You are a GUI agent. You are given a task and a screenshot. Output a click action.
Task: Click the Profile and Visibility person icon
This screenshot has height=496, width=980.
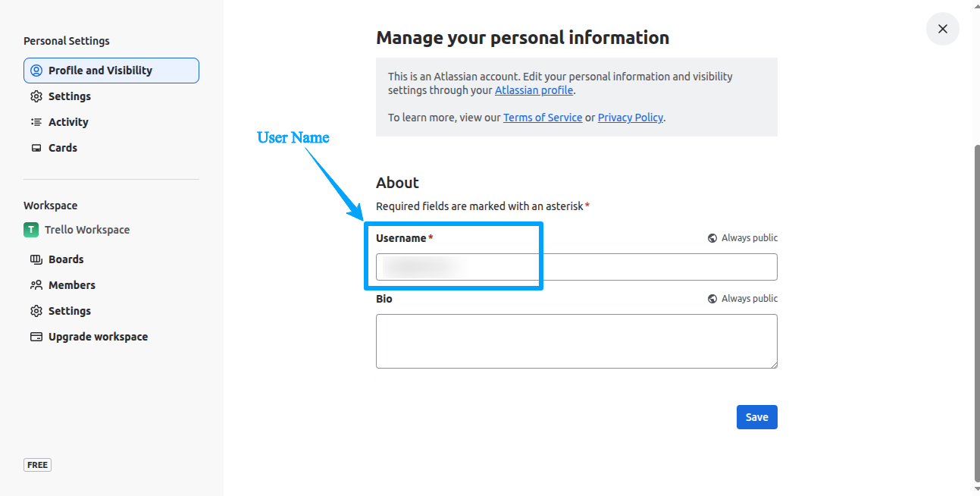click(36, 71)
